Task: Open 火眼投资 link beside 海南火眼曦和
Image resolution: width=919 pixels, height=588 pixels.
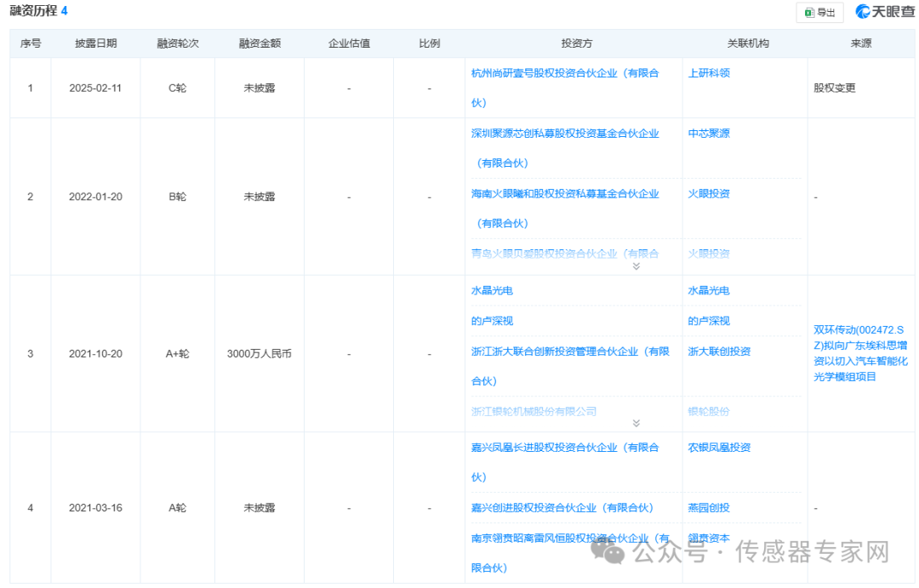Action: click(x=709, y=194)
